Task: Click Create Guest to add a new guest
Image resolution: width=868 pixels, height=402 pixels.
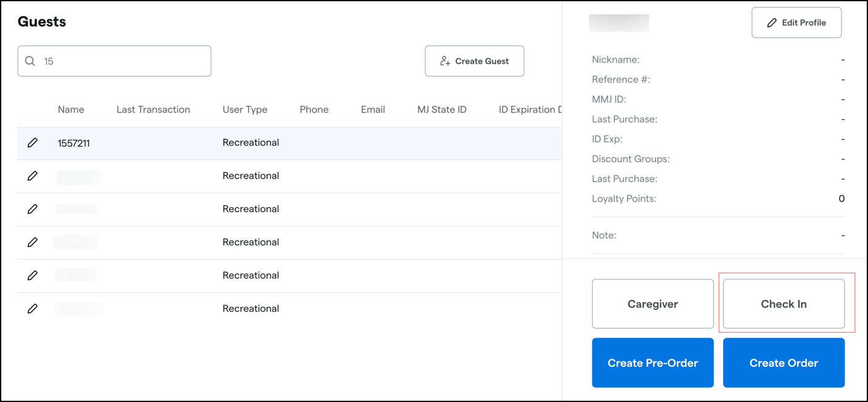Action: (475, 61)
